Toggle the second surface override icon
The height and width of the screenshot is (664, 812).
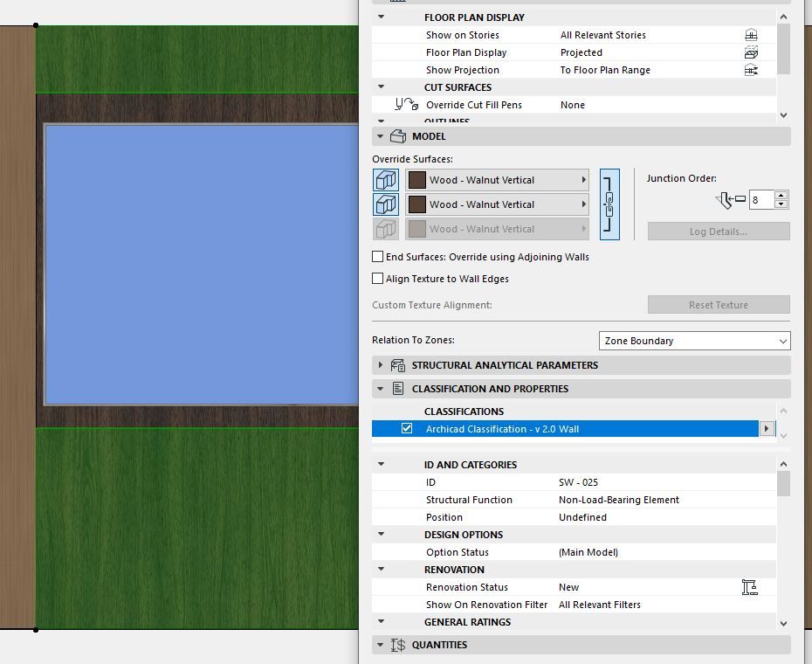point(386,204)
